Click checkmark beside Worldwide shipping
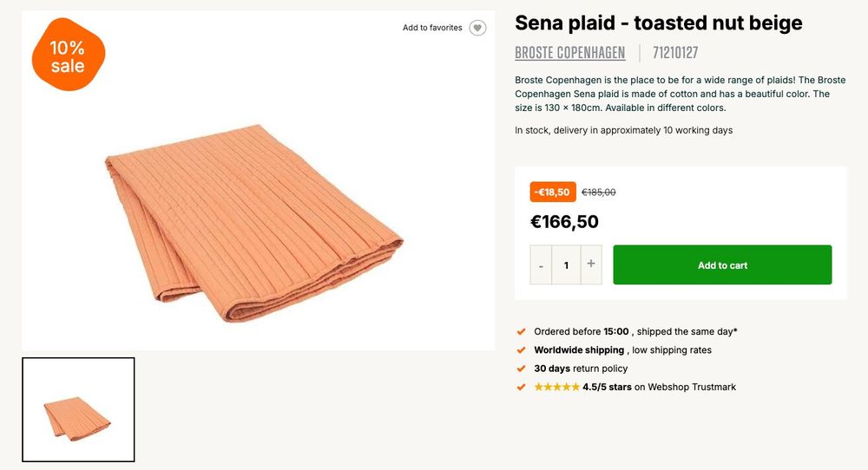 coord(521,350)
